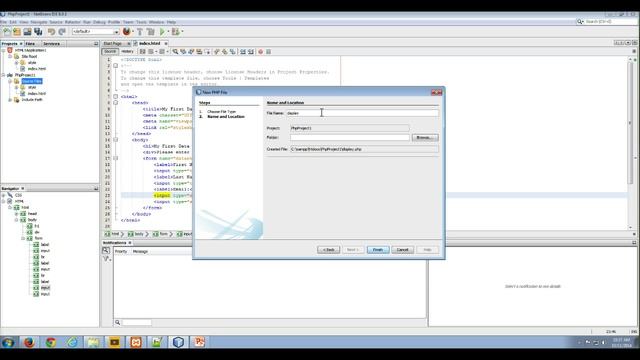Image resolution: width=640 pixels, height=360 pixels.
Task: Open the File Explorer taskbar icon
Action: (x=93, y=342)
